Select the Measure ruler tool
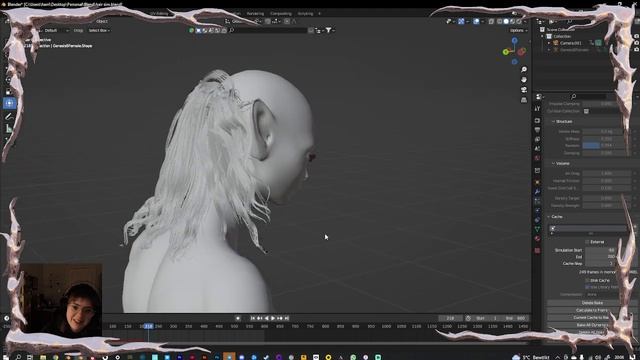640x360 pixels. tap(9, 129)
